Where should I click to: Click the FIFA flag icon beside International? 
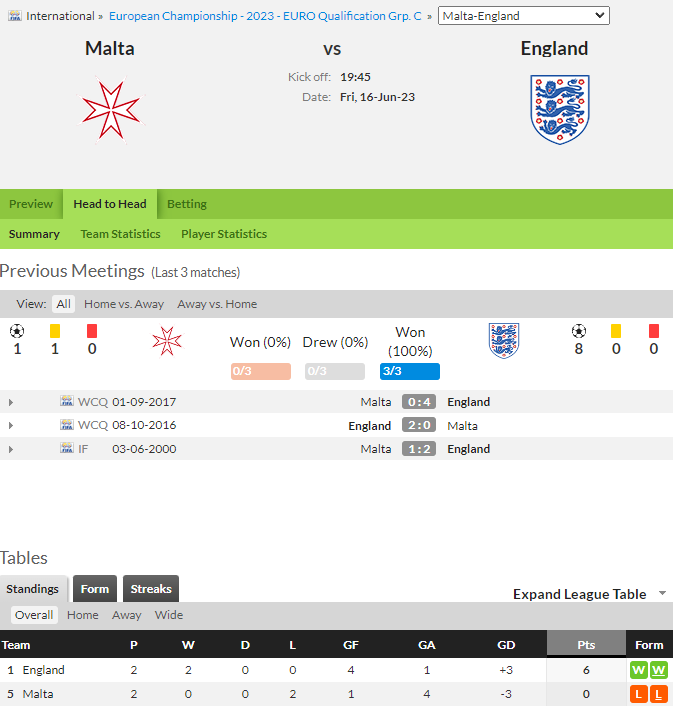coord(15,16)
